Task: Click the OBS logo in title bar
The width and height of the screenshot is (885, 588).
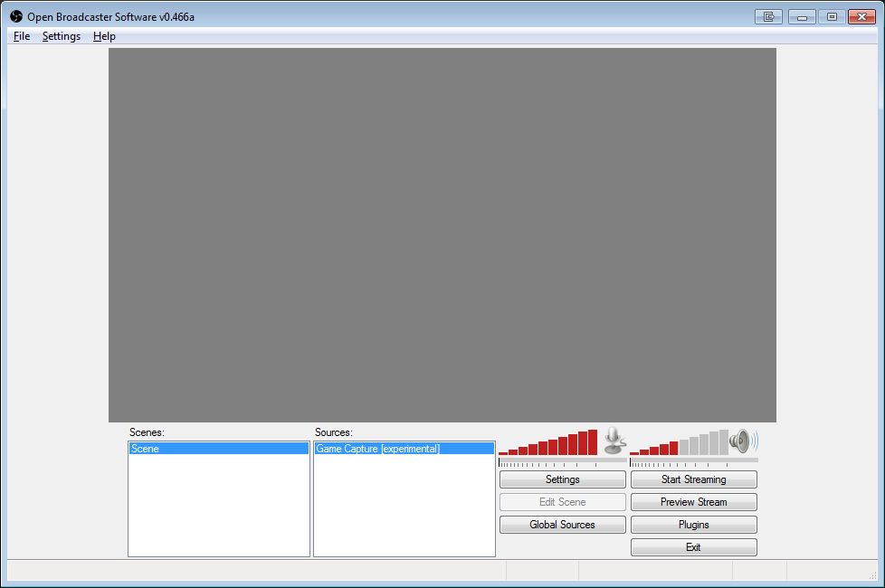Action: pyautogui.click(x=16, y=16)
